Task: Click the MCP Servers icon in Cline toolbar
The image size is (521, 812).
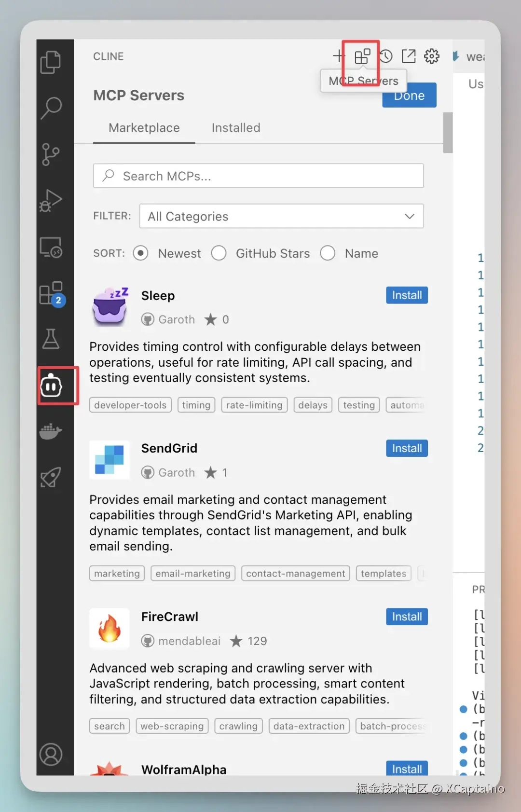Action: point(362,56)
